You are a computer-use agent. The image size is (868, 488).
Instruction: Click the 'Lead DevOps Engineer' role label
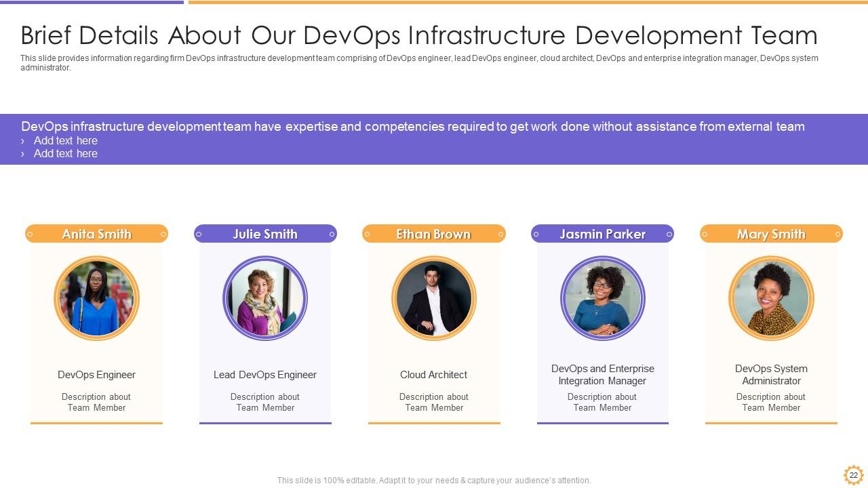point(265,375)
